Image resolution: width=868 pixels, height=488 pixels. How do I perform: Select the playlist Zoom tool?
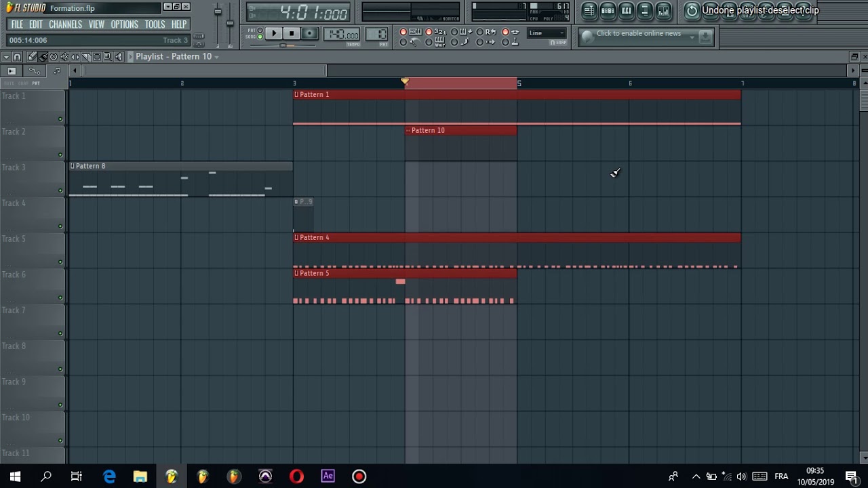108,57
